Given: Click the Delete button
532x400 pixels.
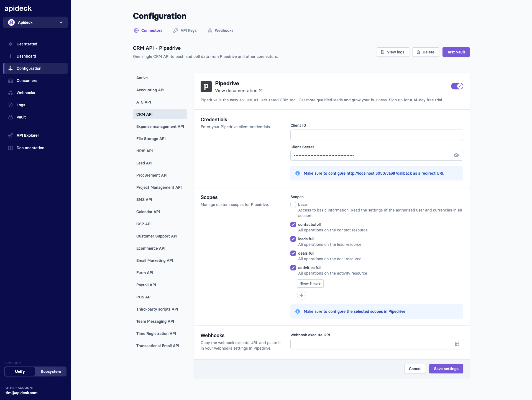Looking at the screenshot, I should click(426, 52).
